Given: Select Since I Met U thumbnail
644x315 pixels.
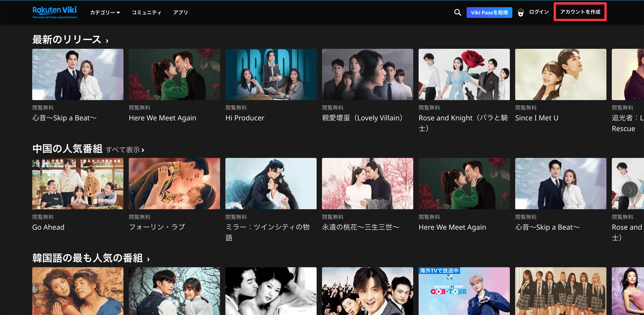Looking at the screenshot, I should [561, 74].
